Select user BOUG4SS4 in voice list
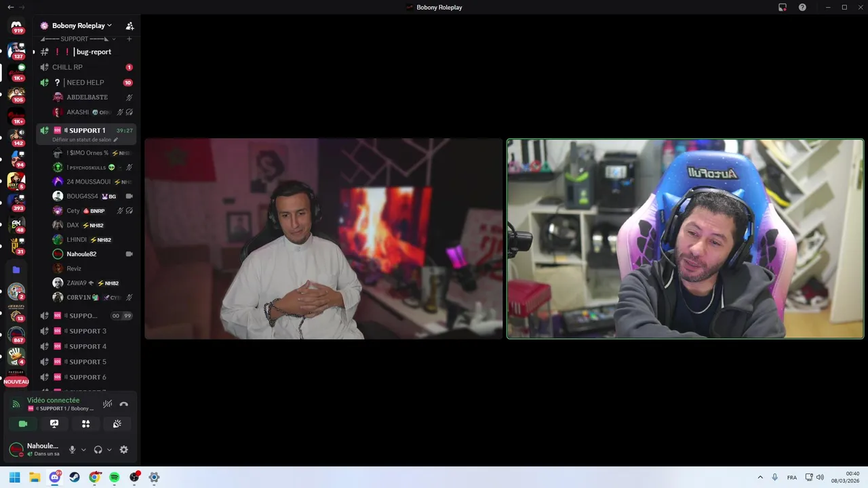Viewport: 868px width, 488px height. (94, 197)
